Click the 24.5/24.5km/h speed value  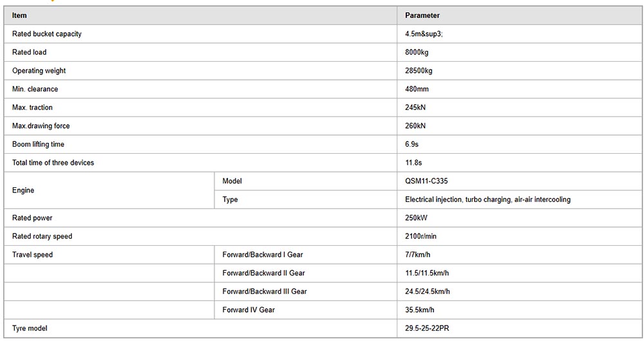pos(428,291)
